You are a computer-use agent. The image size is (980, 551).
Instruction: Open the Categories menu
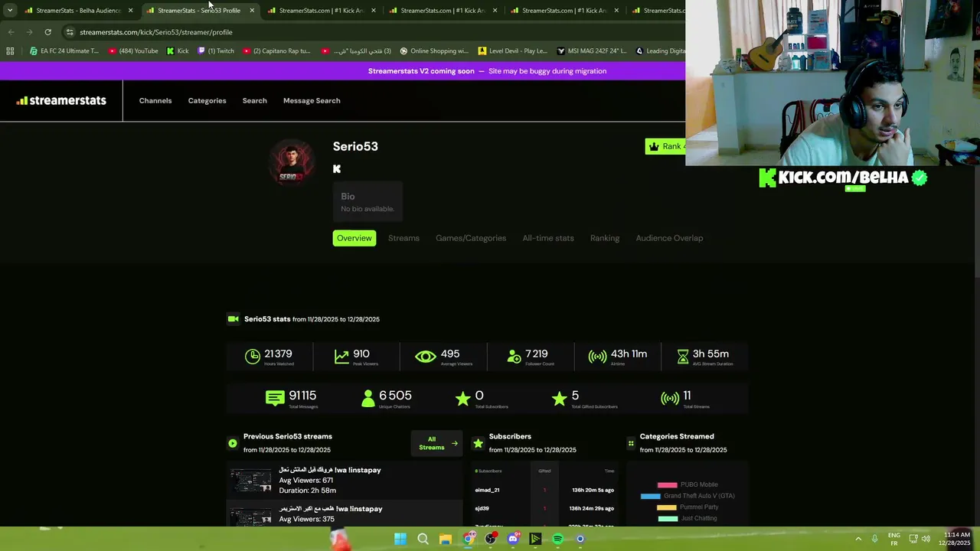click(207, 100)
